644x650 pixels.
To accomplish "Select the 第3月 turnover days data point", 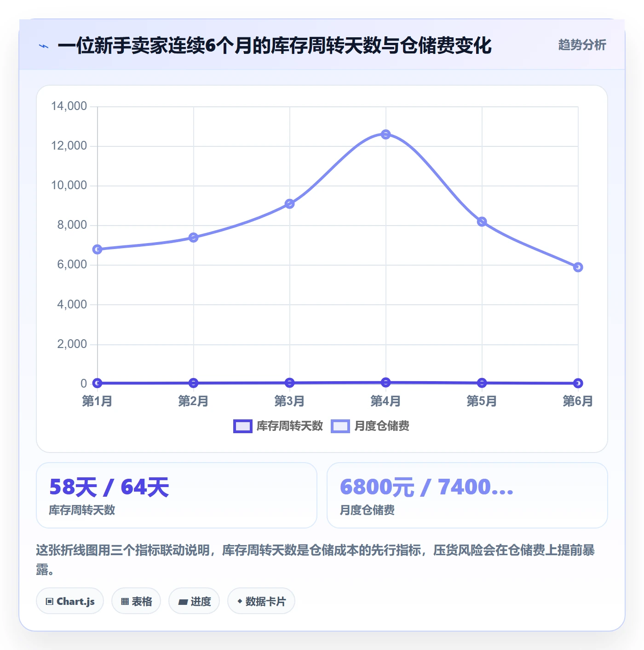I will (x=290, y=383).
